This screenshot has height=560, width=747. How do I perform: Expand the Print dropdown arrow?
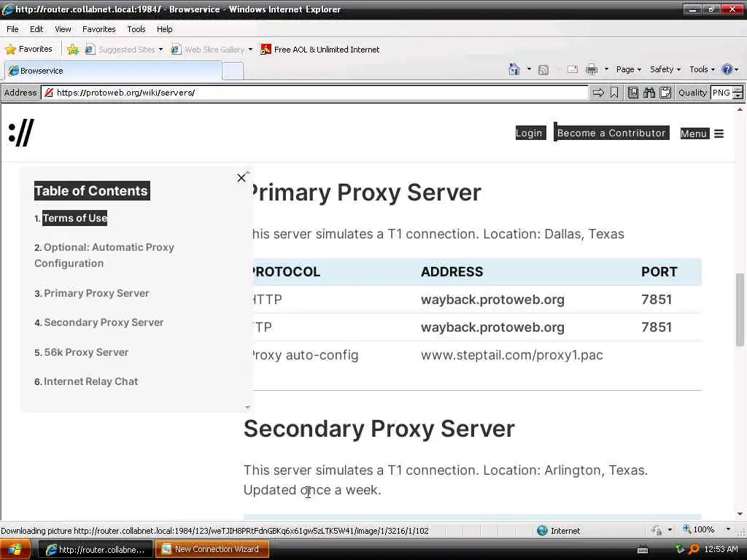(606, 69)
